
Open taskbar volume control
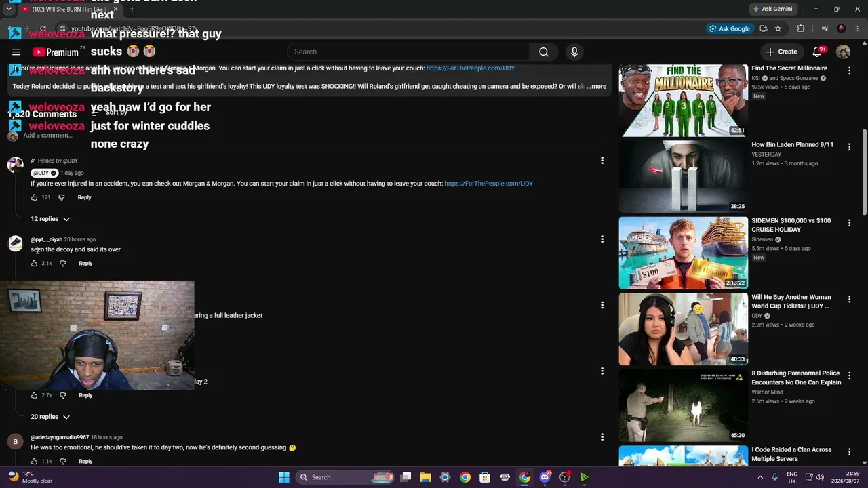(x=820, y=477)
